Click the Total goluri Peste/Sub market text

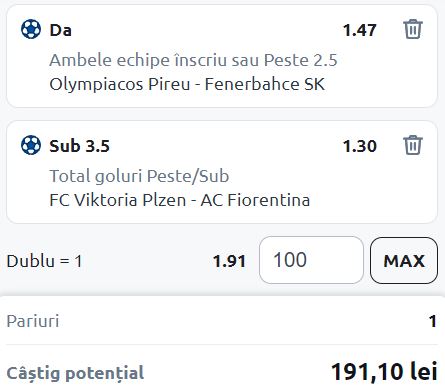pos(139,176)
